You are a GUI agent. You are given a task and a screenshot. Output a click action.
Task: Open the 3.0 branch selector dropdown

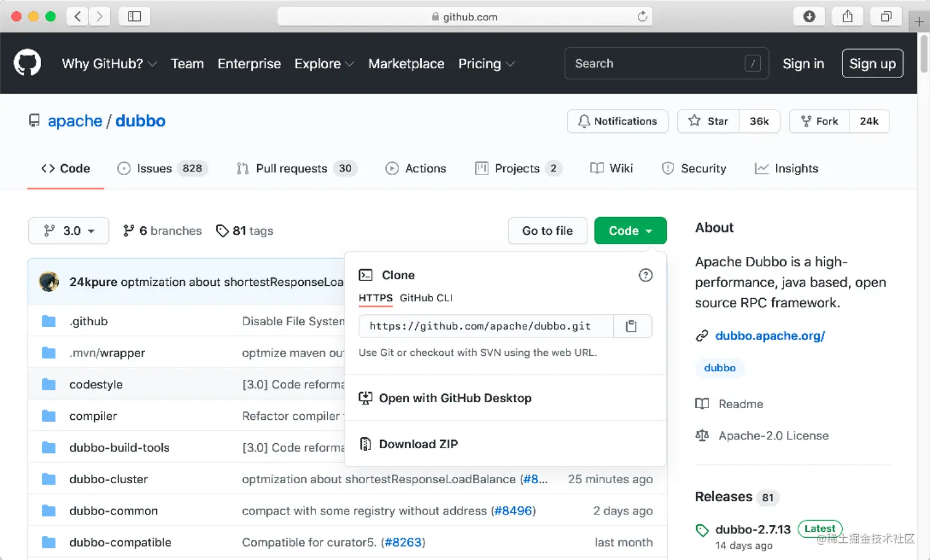69,231
